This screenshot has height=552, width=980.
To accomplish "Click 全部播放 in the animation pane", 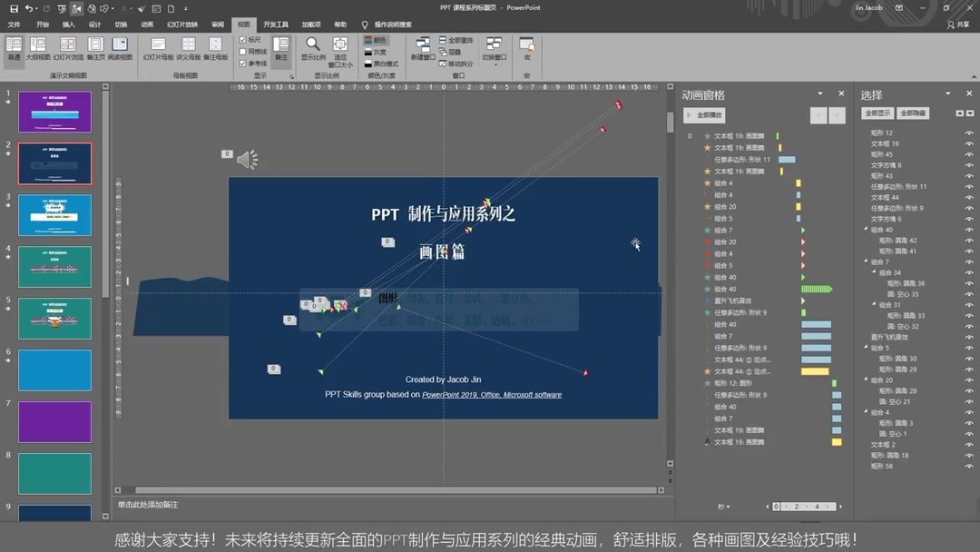I will [705, 114].
